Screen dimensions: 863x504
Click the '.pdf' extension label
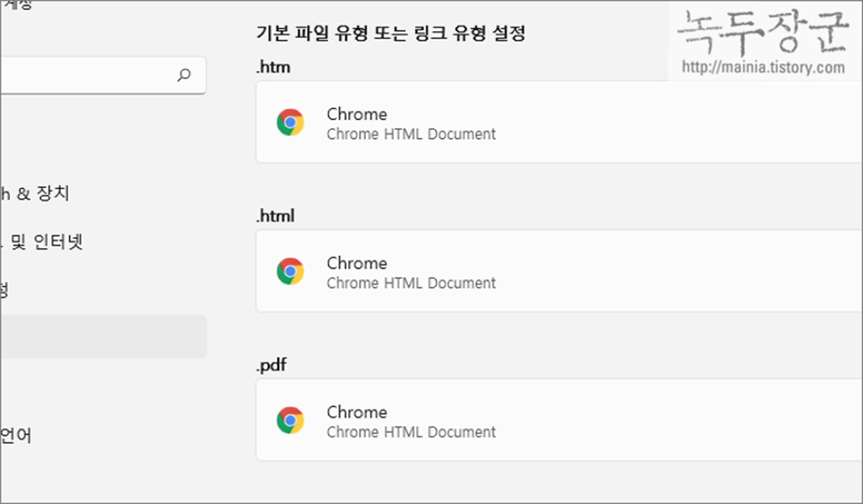click(x=271, y=365)
